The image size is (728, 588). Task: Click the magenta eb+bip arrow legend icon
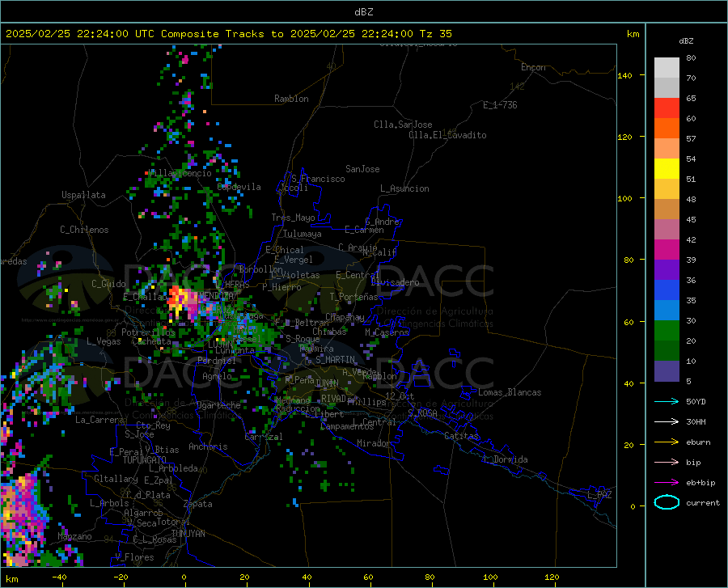667,483
